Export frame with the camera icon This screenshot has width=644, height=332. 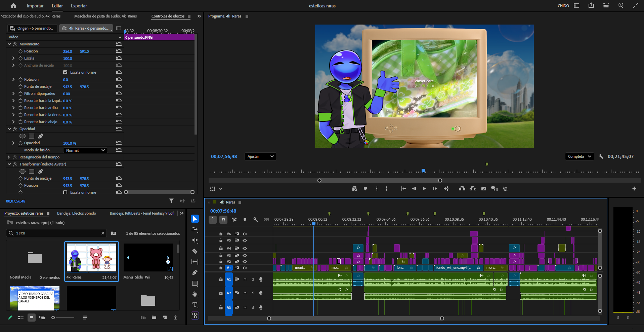(483, 189)
